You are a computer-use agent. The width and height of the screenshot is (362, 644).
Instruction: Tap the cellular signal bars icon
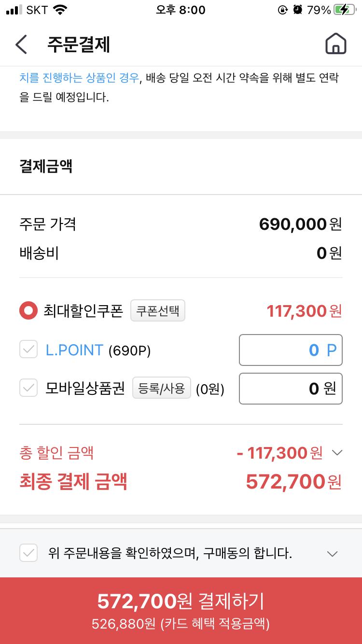tap(14, 10)
